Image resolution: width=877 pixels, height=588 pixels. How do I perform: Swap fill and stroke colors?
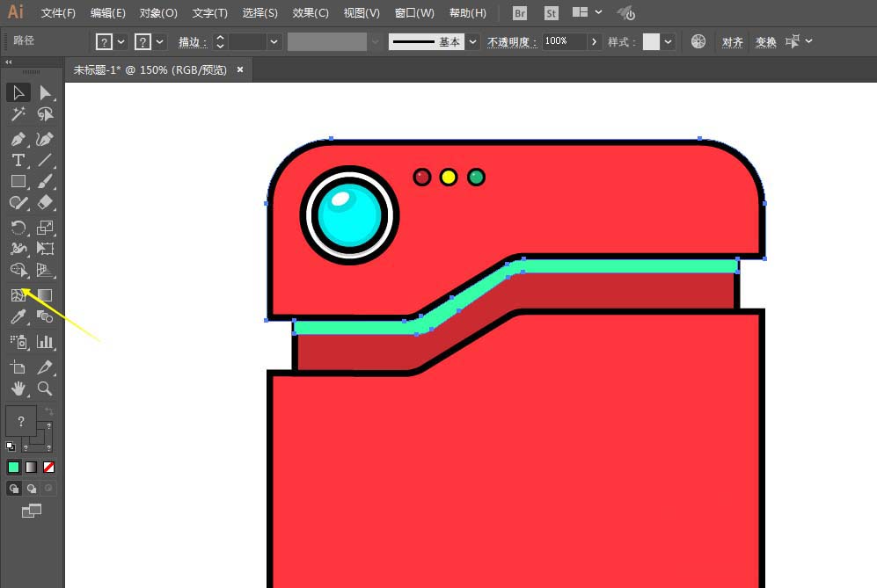tap(49, 411)
